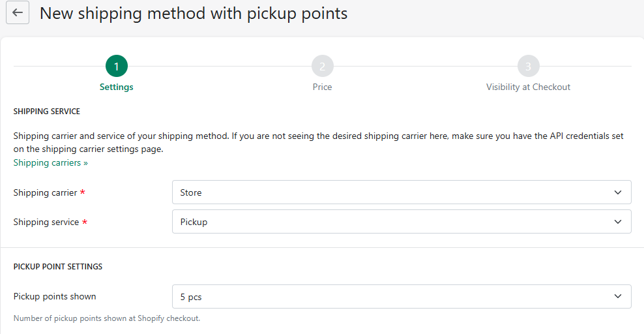Viewport: 644px width, 334px height.
Task: Click chevron arrow on Shipping service field
Action: click(618, 222)
